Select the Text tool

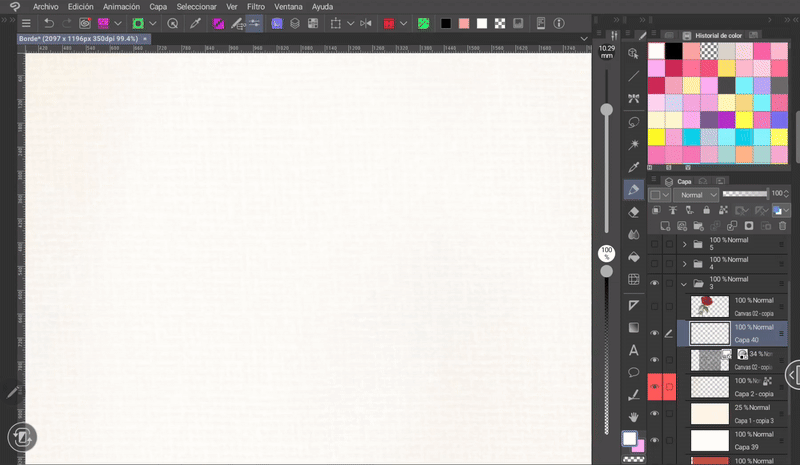click(x=634, y=350)
